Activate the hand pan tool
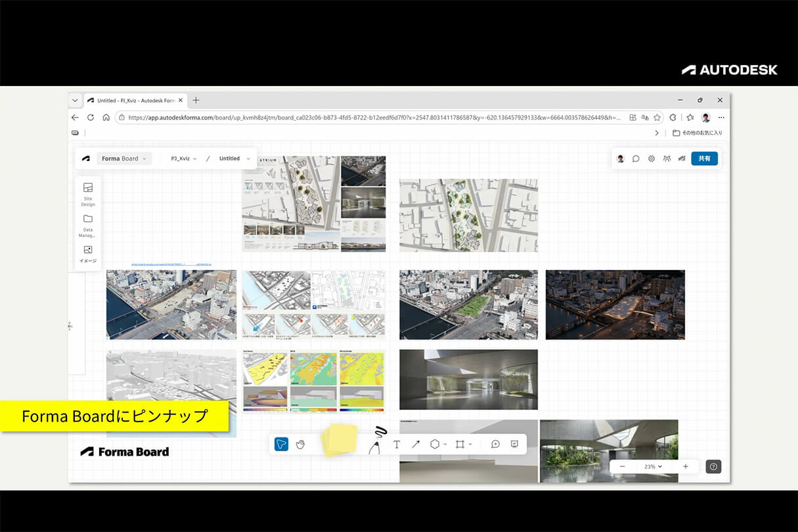Image resolution: width=798 pixels, height=532 pixels. [301, 445]
